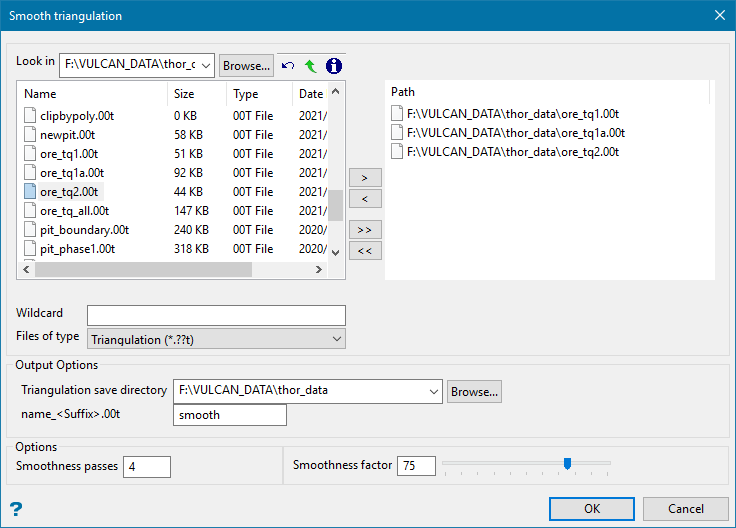Click Browse next to Triangulation save directory
The image size is (736, 528).
pyautogui.click(x=474, y=391)
